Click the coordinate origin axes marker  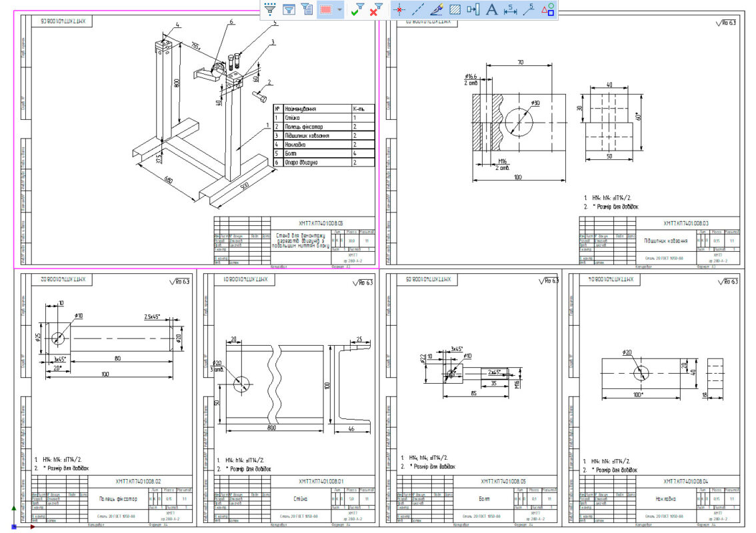point(15,526)
